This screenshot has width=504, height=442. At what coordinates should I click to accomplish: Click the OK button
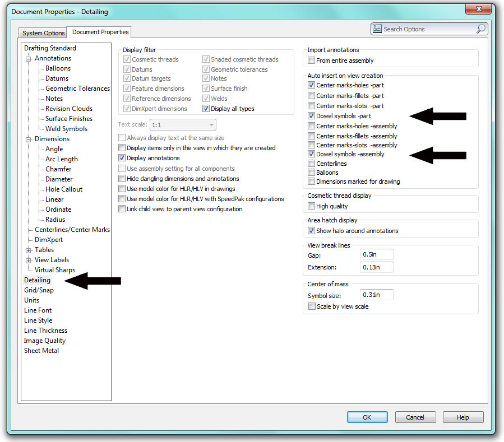point(367,417)
